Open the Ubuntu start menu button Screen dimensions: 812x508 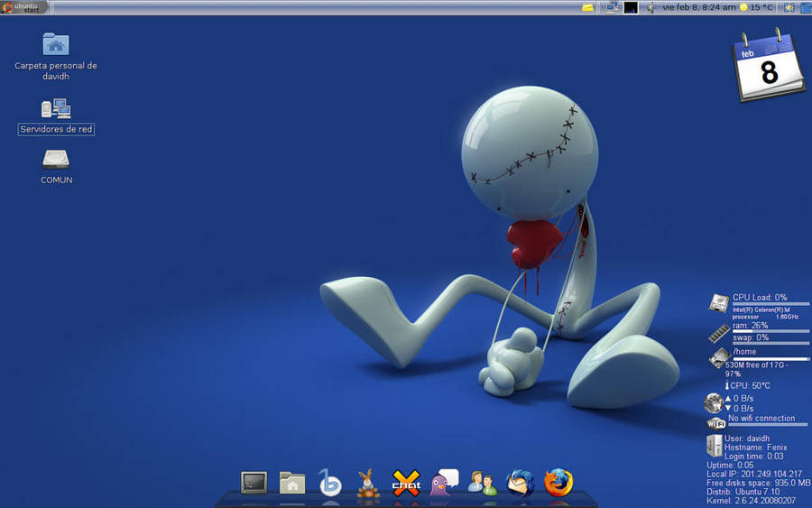(23, 7)
